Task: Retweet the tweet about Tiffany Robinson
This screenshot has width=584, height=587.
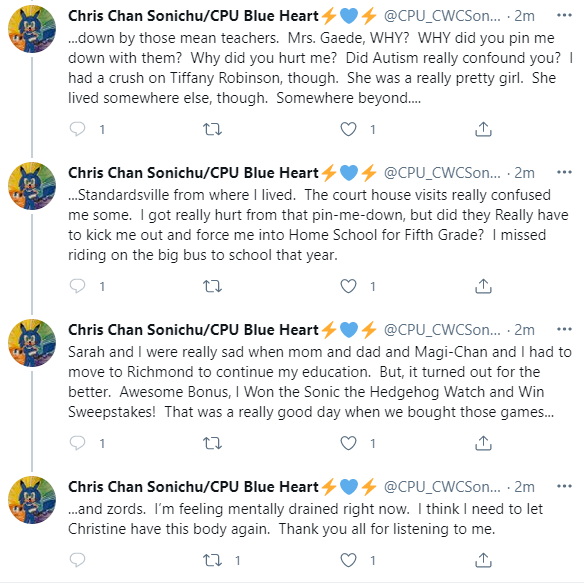Action: [212, 130]
